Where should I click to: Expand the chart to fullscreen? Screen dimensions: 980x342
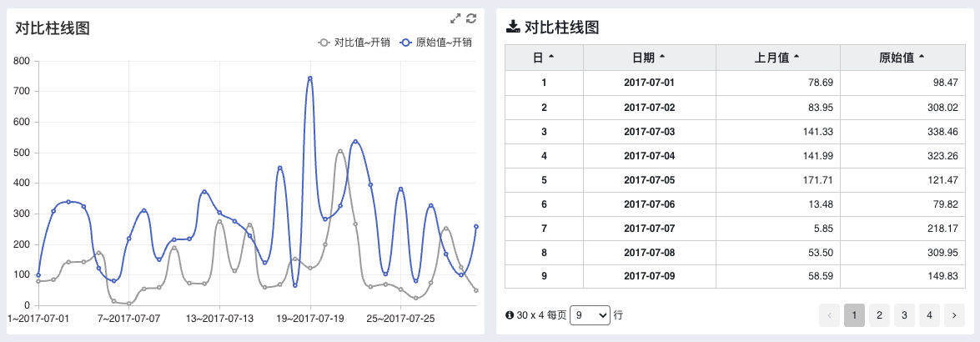coord(456,18)
